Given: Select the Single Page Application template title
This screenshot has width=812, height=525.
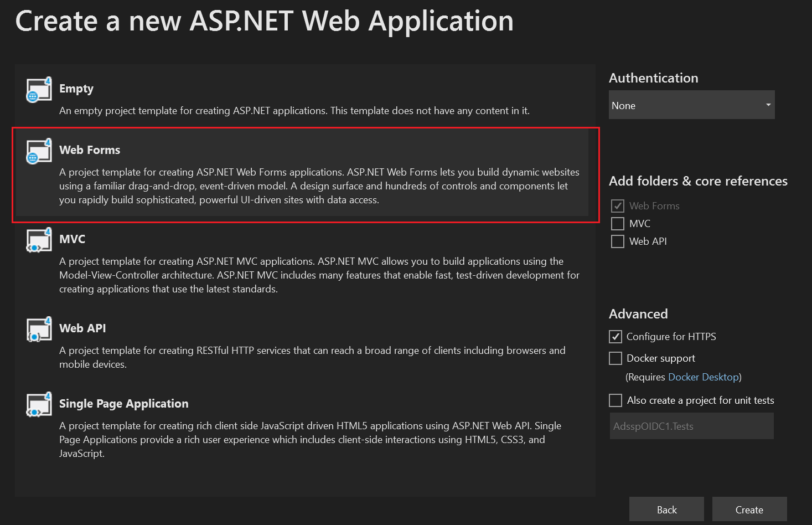Looking at the screenshot, I should pyautogui.click(x=124, y=404).
